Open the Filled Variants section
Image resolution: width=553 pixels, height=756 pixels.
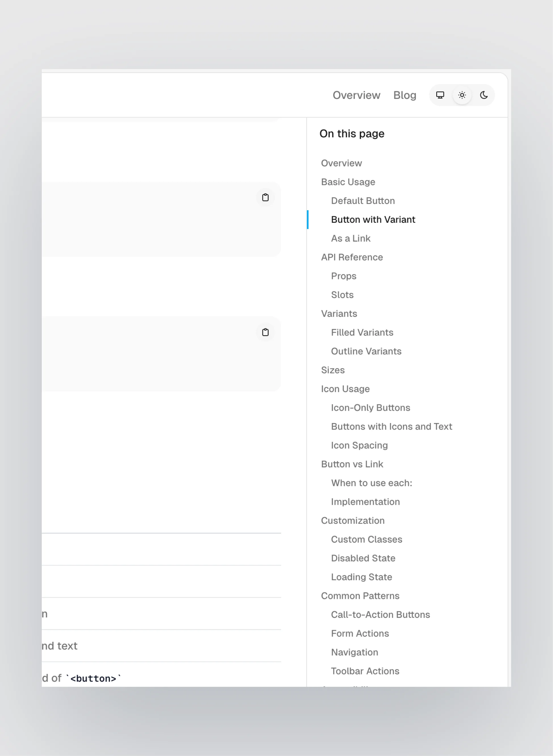(x=362, y=332)
